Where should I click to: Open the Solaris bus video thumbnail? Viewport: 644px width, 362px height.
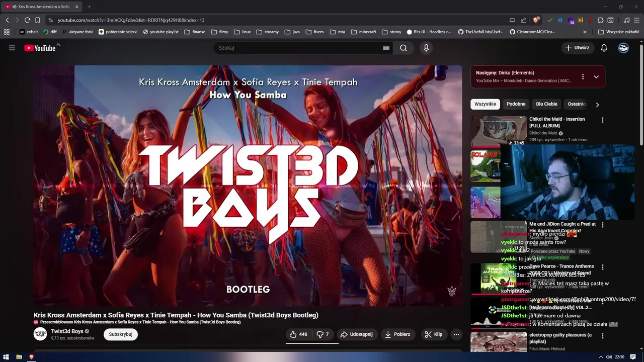486,166
